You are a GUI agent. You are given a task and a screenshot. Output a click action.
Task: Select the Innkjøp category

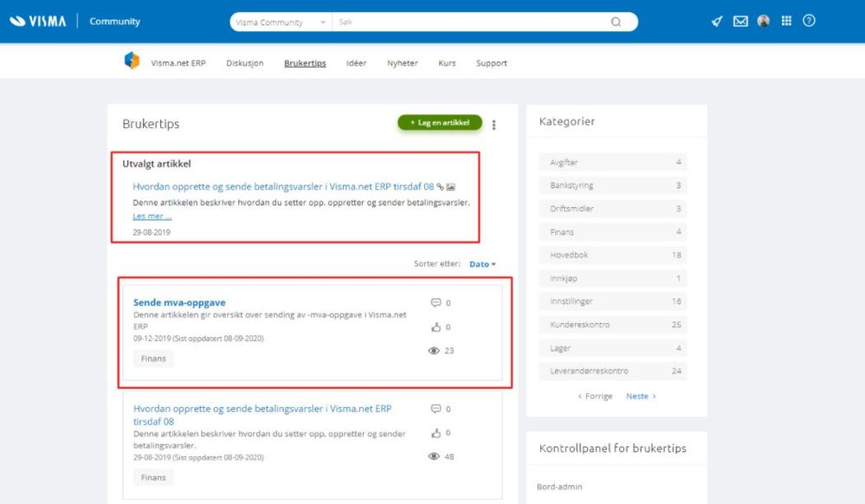[x=613, y=278]
